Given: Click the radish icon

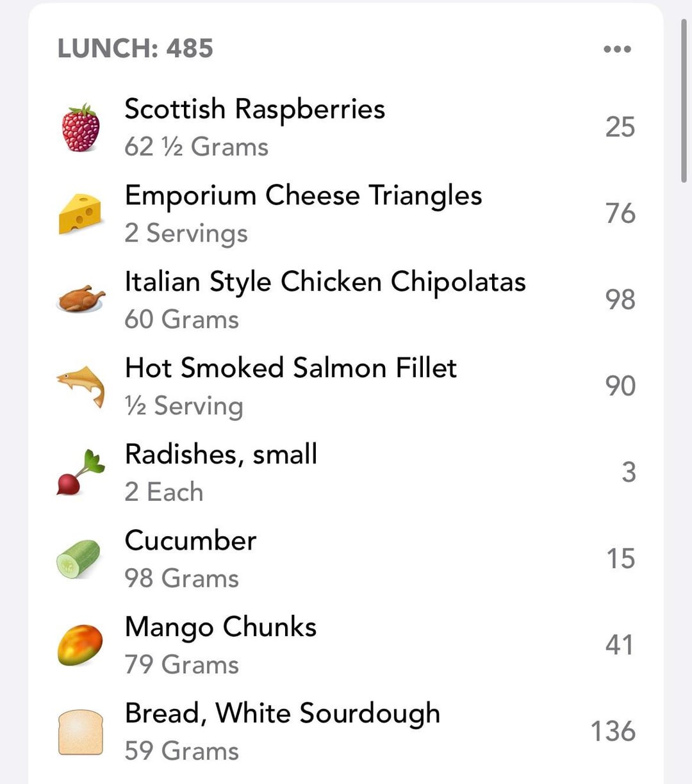Looking at the screenshot, I should pyautogui.click(x=80, y=472).
